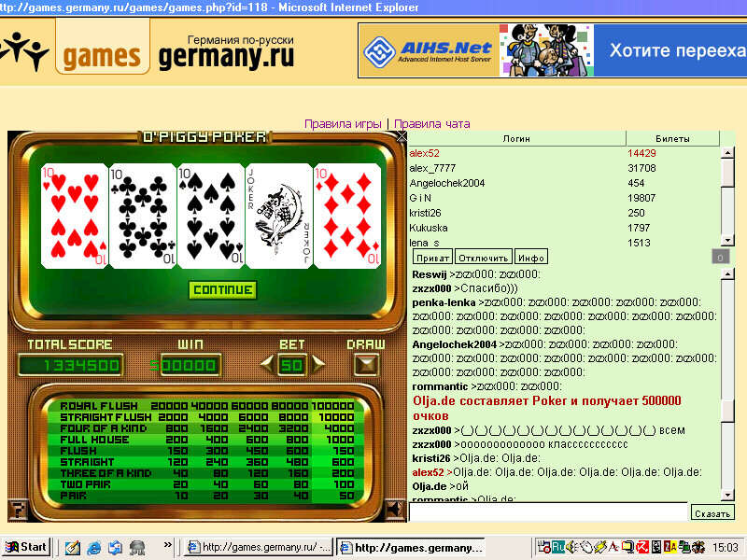Open the Windows Start menu
747x560 pixels.
(x=26, y=547)
